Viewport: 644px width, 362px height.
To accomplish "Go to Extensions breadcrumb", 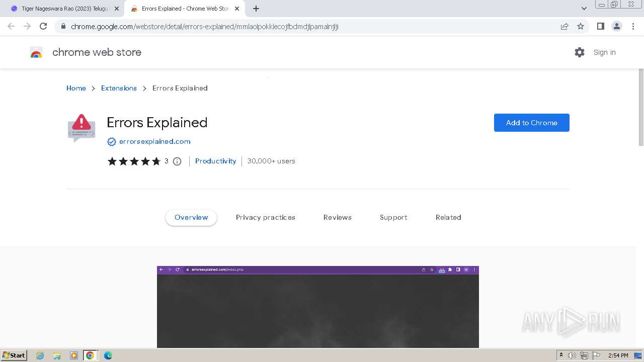I will [119, 88].
